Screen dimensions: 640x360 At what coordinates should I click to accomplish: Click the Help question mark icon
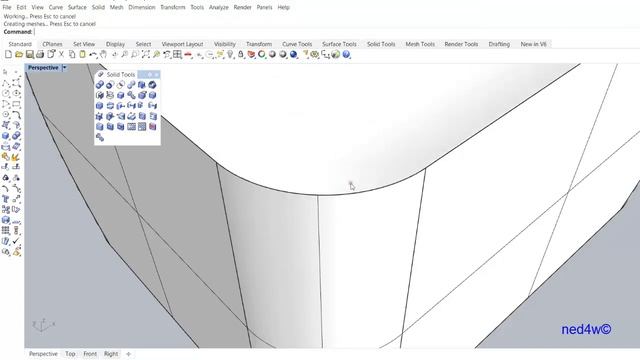pyautogui.click(x=346, y=54)
